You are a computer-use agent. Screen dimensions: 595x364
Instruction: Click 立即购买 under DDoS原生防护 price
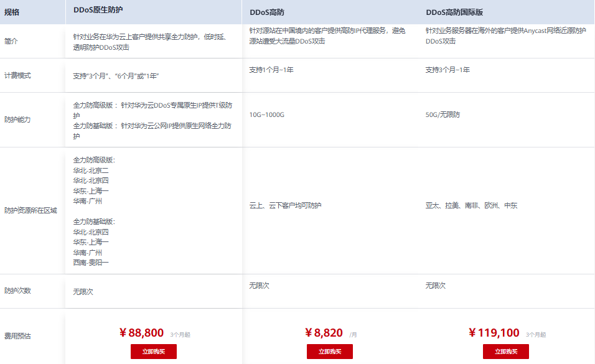[x=154, y=352]
